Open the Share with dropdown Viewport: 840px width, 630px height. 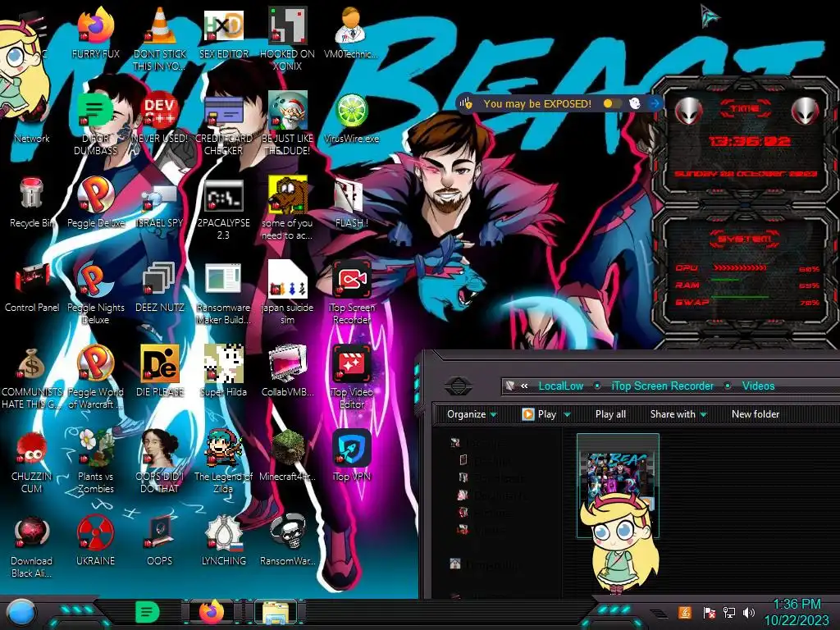point(678,414)
